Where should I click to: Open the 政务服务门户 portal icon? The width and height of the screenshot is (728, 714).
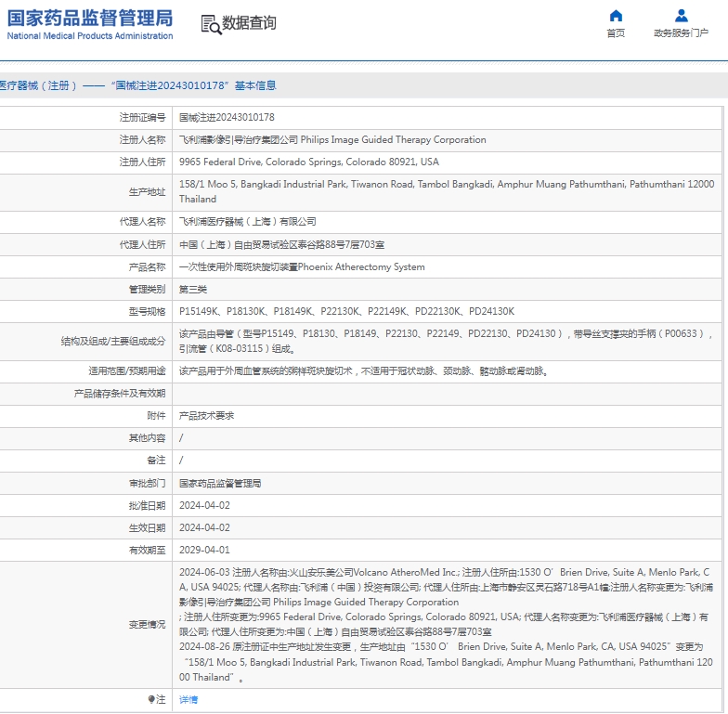coord(682,16)
